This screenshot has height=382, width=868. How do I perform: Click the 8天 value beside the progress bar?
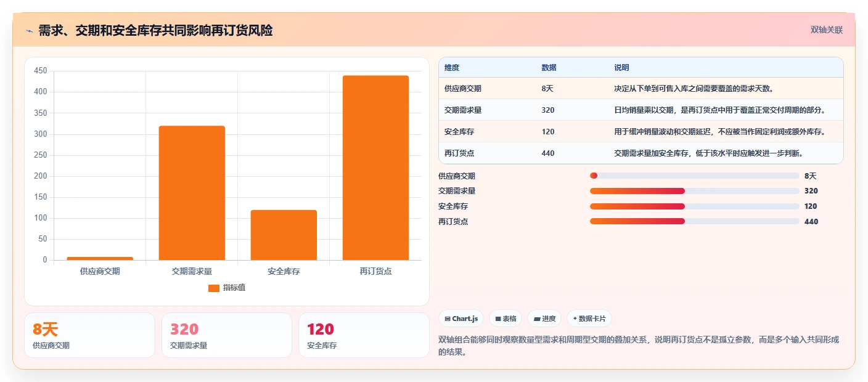tap(810, 176)
